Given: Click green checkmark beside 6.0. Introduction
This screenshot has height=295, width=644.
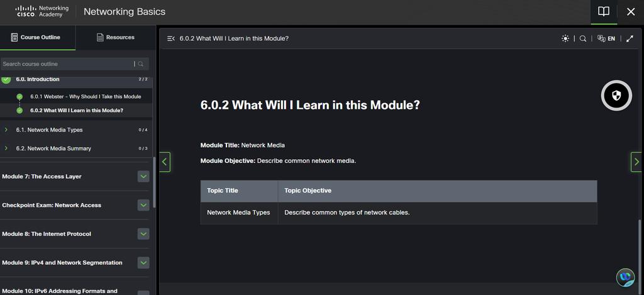Looking at the screenshot, I should click(x=6, y=80).
